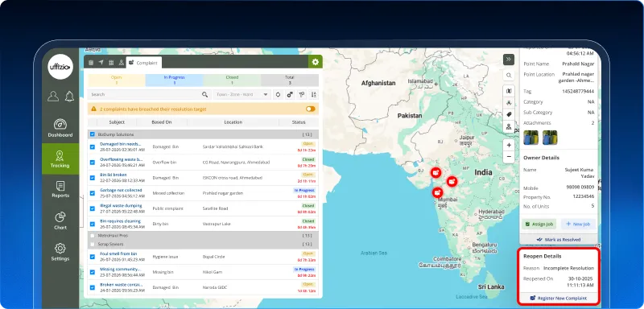The height and width of the screenshot is (309, 644).
Task: Click the Based On column header
Action: tap(162, 122)
